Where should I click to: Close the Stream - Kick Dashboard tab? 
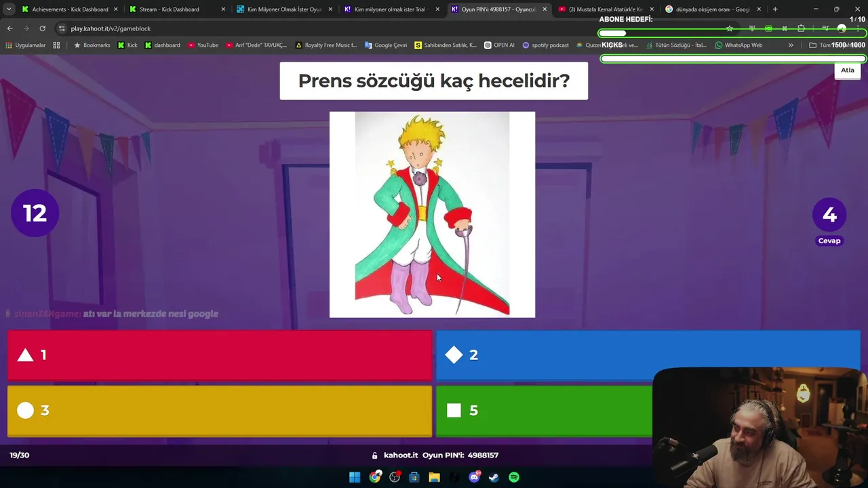[x=222, y=9]
